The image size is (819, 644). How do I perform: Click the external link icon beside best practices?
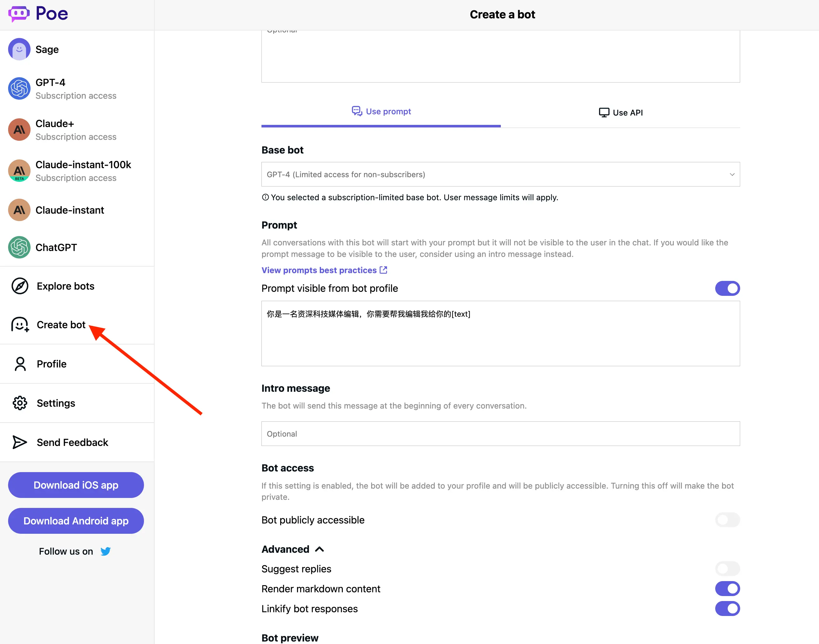tap(383, 270)
